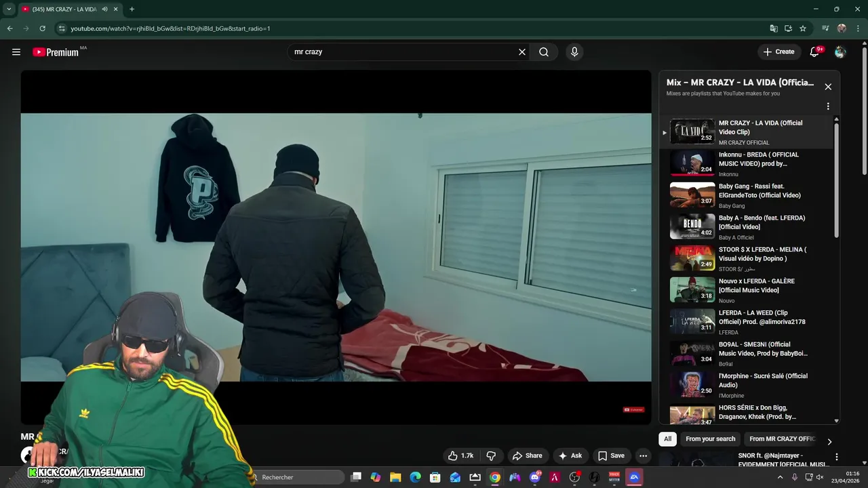
Task: Show hidden system tray icons
Action: (x=780, y=478)
